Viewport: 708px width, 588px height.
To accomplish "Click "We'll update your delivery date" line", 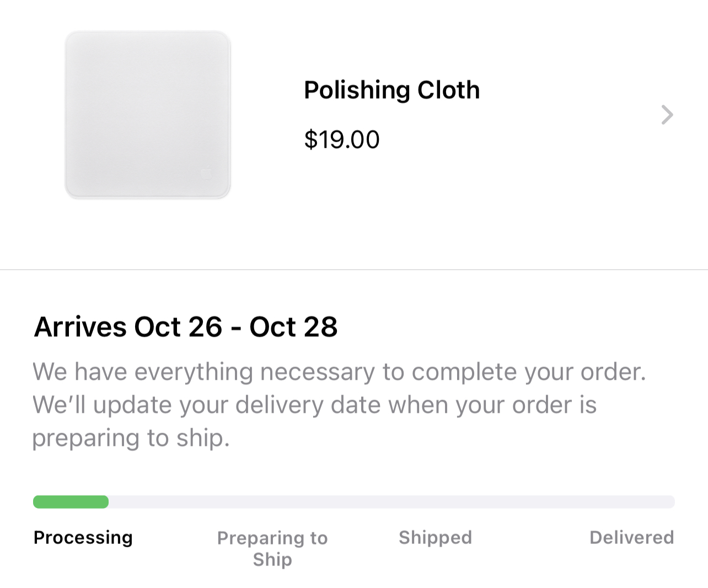I will point(314,405).
